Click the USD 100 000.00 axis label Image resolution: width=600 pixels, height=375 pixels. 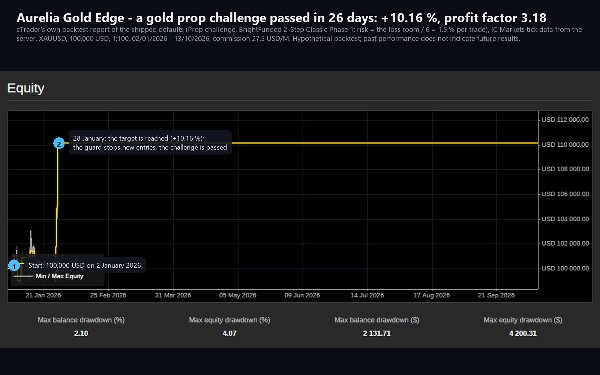(x=565, y=268)
